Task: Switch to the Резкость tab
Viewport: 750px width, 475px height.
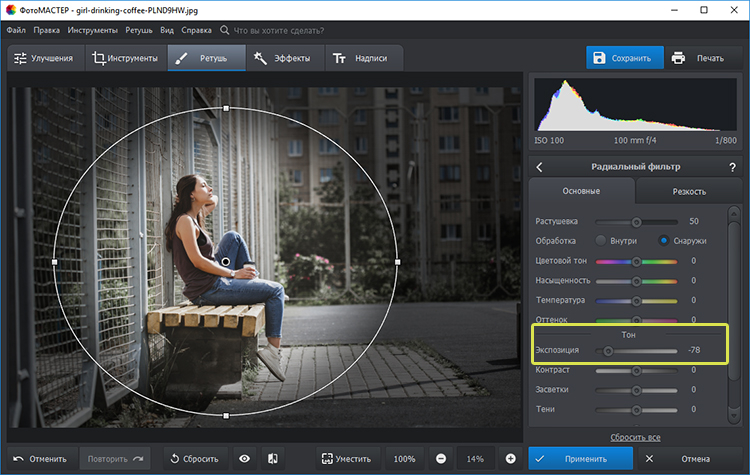Action: [x=689, y=191]
